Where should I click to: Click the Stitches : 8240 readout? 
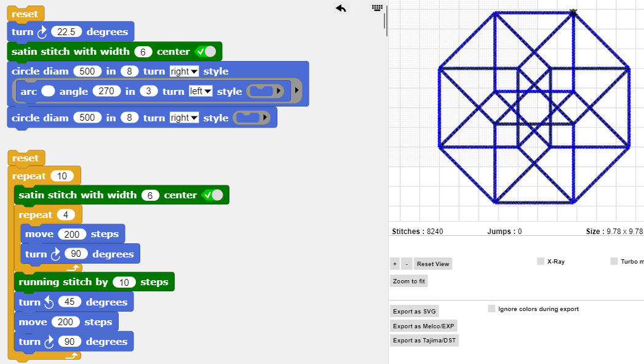point(417,231)
